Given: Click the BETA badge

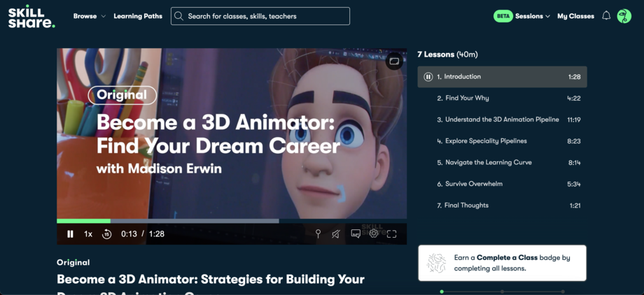Looking at the screenshot, I should point(503,16).
